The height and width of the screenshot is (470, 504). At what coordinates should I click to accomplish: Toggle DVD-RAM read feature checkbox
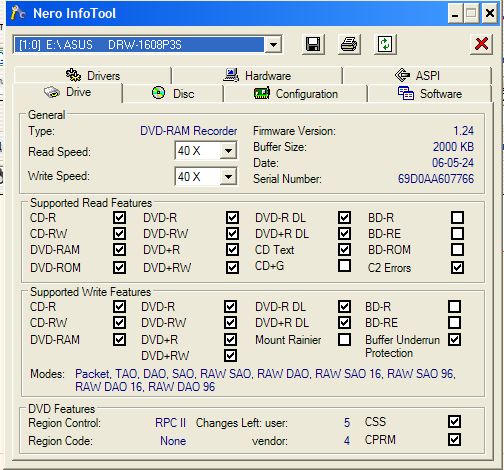click(x=119, y=250)
